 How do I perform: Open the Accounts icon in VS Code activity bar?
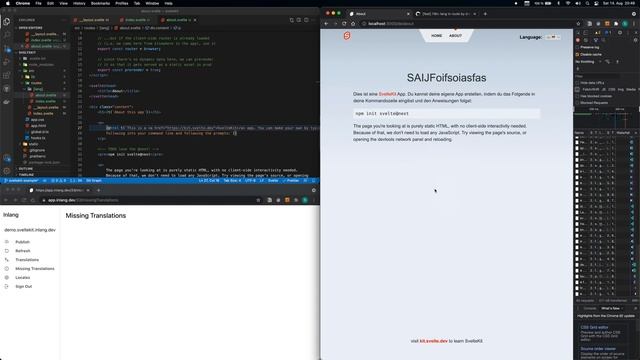[x=7, y=158]
